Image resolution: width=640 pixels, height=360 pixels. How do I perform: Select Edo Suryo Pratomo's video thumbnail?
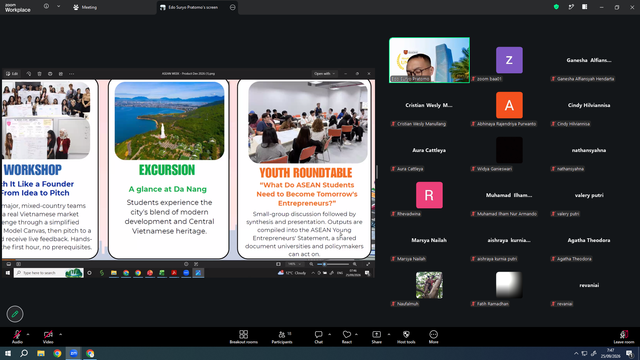point(429,60)
